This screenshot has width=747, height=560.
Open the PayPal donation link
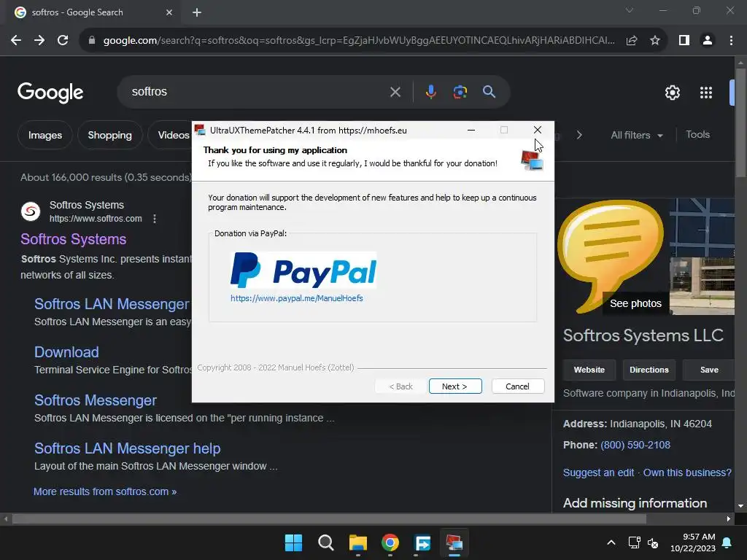pos(296,298)
